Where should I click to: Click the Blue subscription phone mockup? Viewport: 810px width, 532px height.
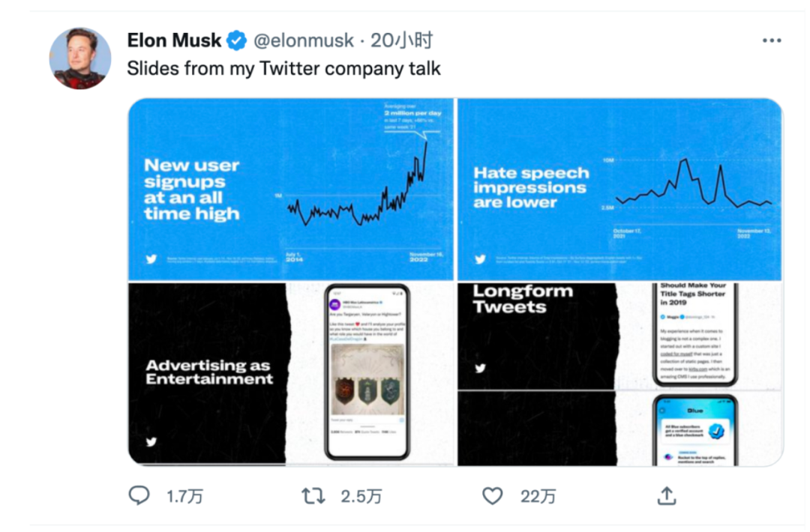[694, 431]
